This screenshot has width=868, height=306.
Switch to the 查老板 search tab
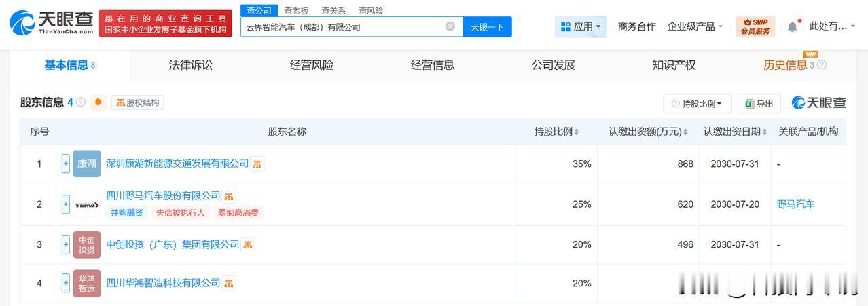pyautogui.click(x=296, y=10)
